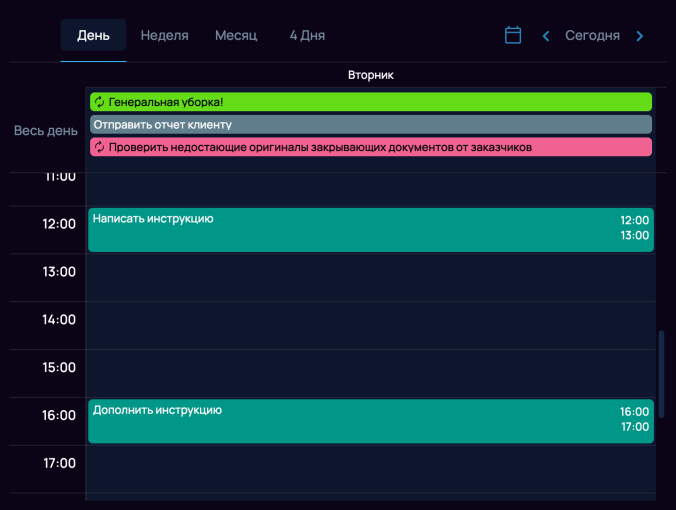This screenshot has height=510, width=676.
Task: Open the Генеральная уборка! all-day event
Action: tap(370, 102)
